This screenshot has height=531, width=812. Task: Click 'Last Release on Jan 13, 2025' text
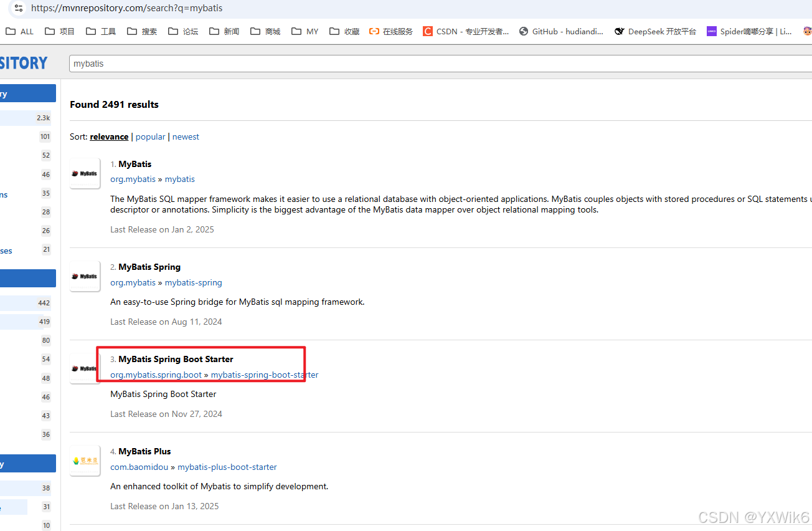point(164,506)
